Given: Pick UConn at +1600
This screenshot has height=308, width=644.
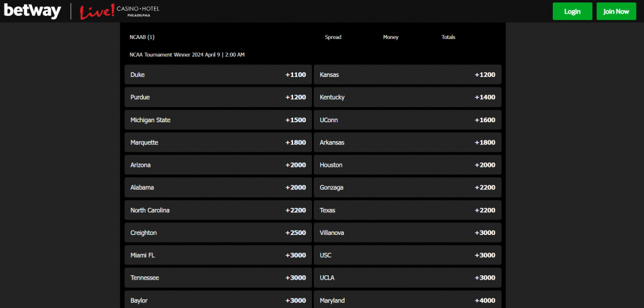Looking at the screenshot, I should coord(408,120).
